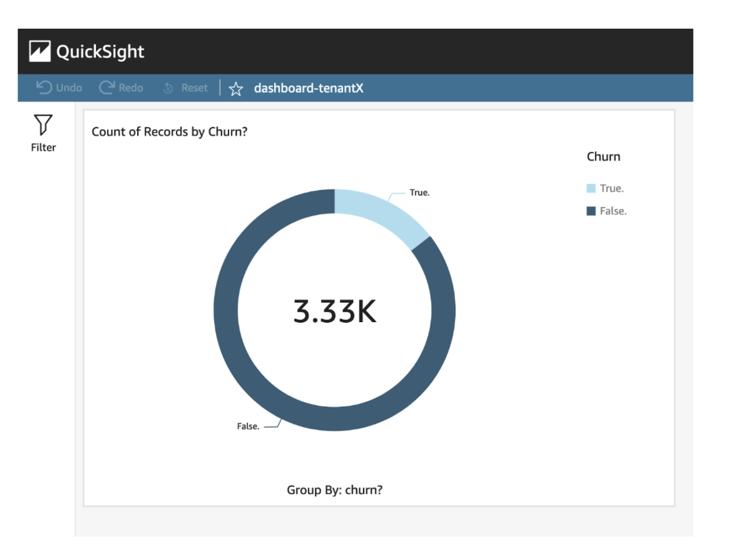
Task: Select the dark blue False legend swatch
Action: tap(591, 211)
